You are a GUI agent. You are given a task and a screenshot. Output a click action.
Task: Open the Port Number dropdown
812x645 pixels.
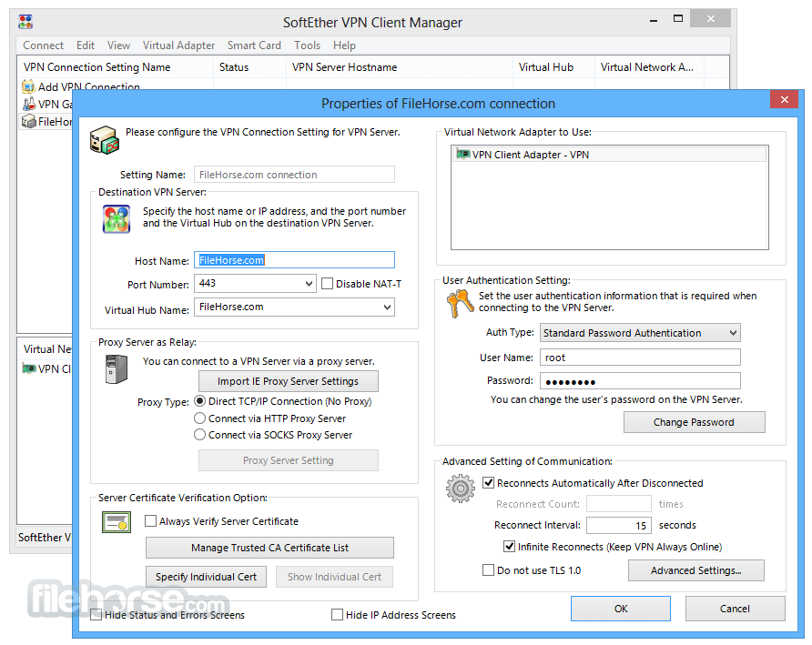[309, 283]
